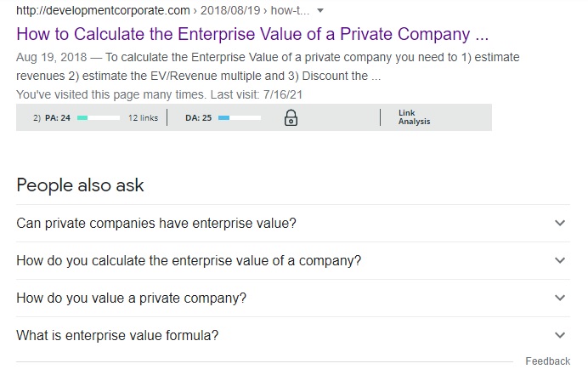Image resolution: width=588 pixels, height=375 pixels.
Task: Click the Feedback link below People also ask
Action: coord(547,361)
